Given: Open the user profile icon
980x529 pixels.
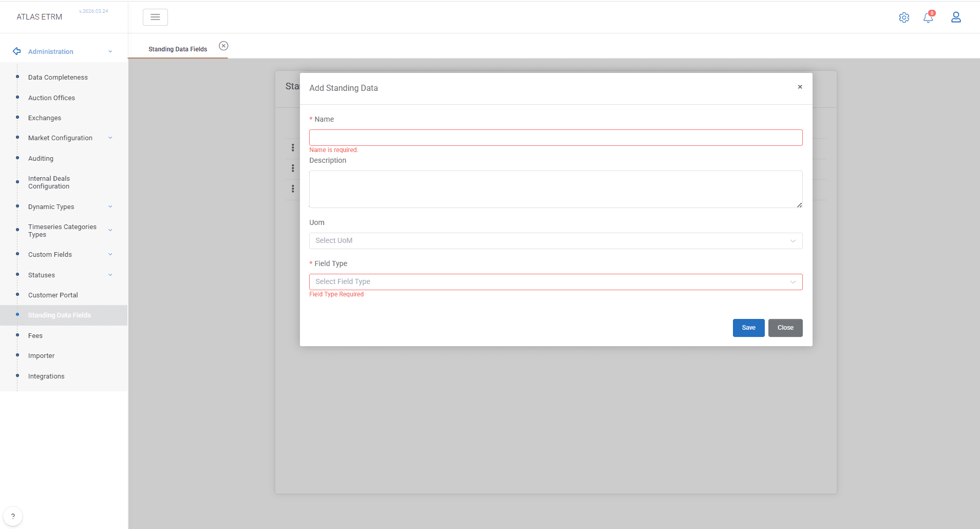Looking at the screenshot, I should tap(956, 17).
